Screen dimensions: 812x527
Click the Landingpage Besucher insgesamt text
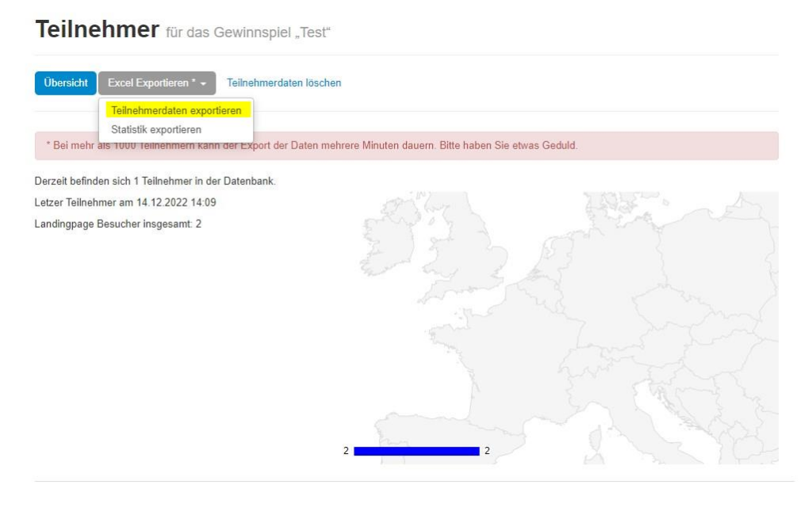[x=118, y=224]
